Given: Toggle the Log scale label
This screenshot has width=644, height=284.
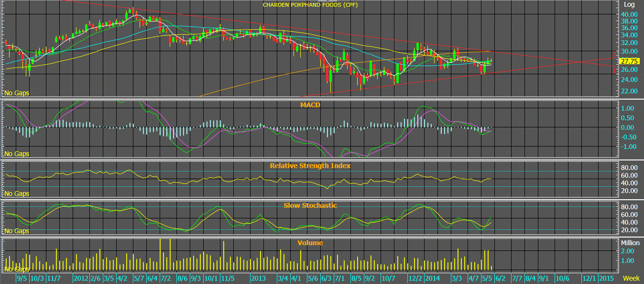Looking at the screenshot, I should click(628, 4).
